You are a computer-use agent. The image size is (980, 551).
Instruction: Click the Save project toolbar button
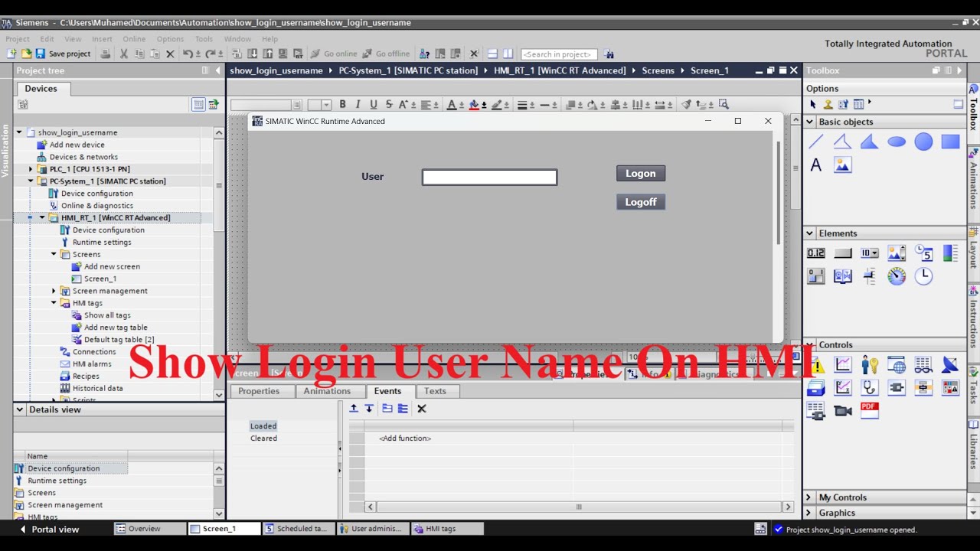64,54
